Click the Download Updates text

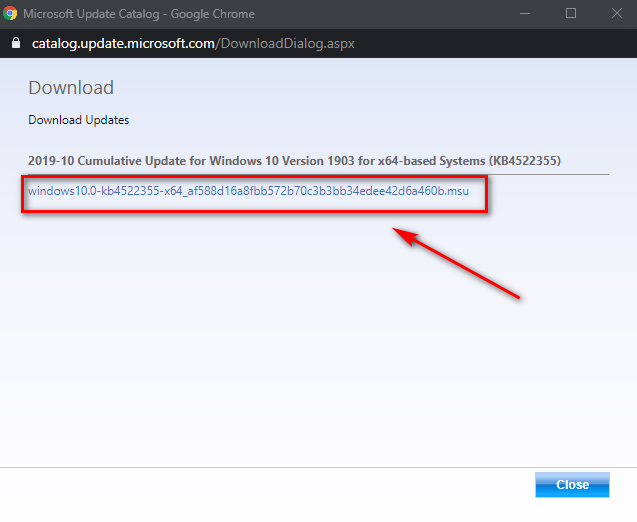coord(78,120)
